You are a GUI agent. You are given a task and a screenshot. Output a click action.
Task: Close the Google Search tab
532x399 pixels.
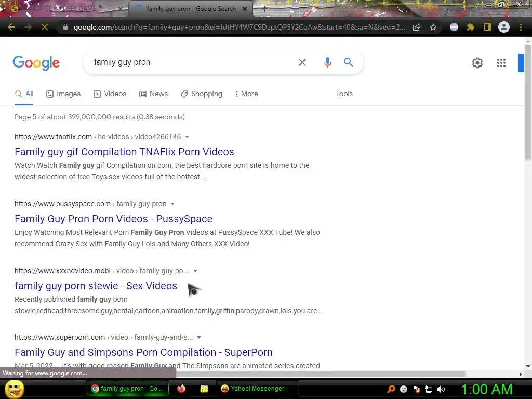245,9
